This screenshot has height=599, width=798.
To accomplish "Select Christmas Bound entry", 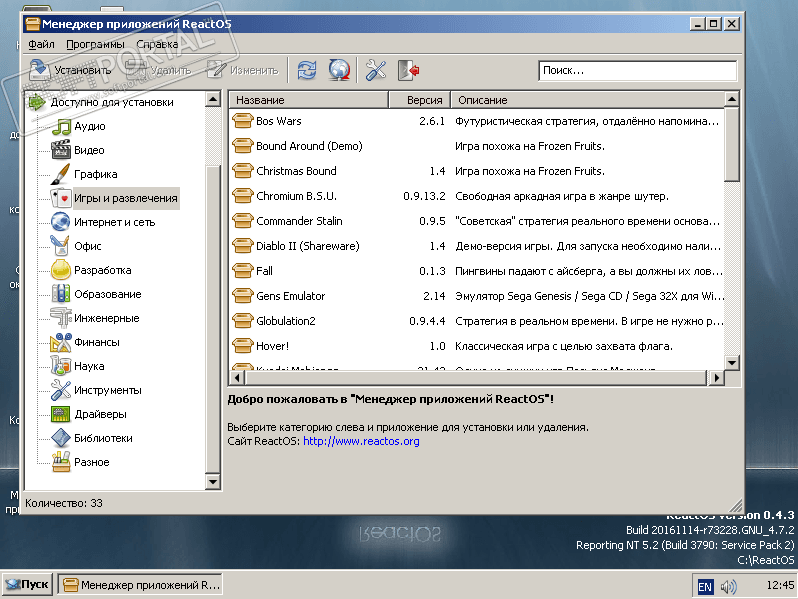I will coord(296,171).
